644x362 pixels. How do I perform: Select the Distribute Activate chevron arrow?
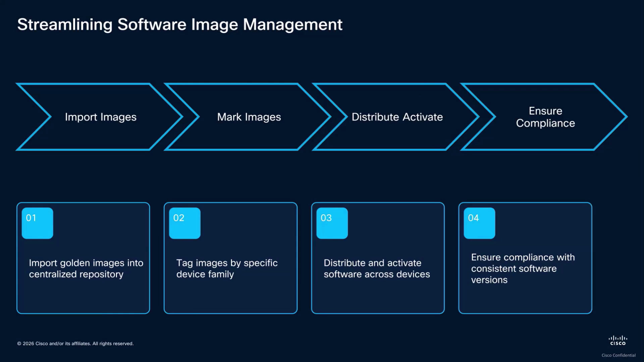click(397, 117)
